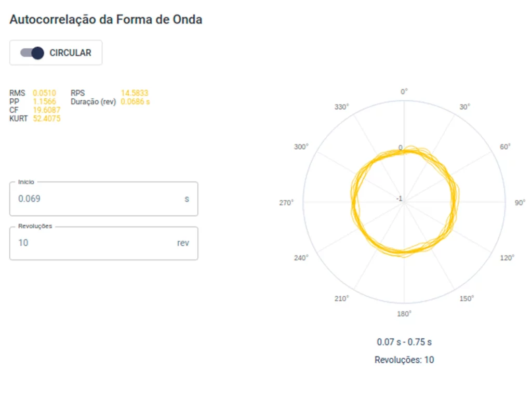
Task: Click the CF value 19.6087
Action: coord(46,110)
